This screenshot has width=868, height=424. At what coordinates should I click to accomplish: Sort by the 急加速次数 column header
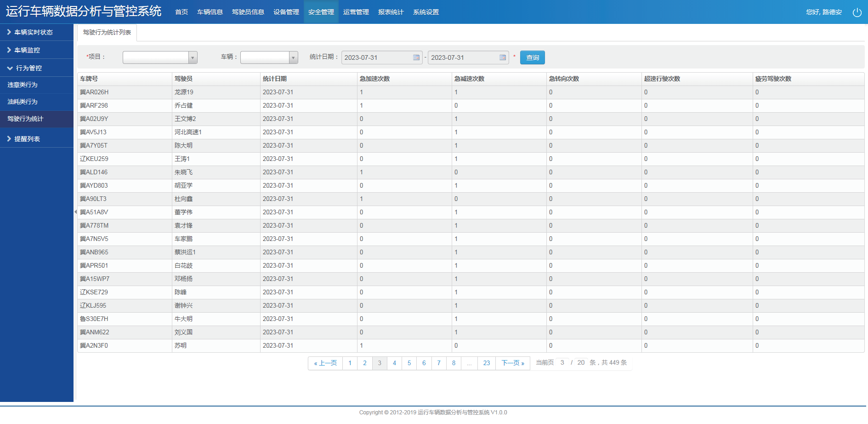coord(374,79)
